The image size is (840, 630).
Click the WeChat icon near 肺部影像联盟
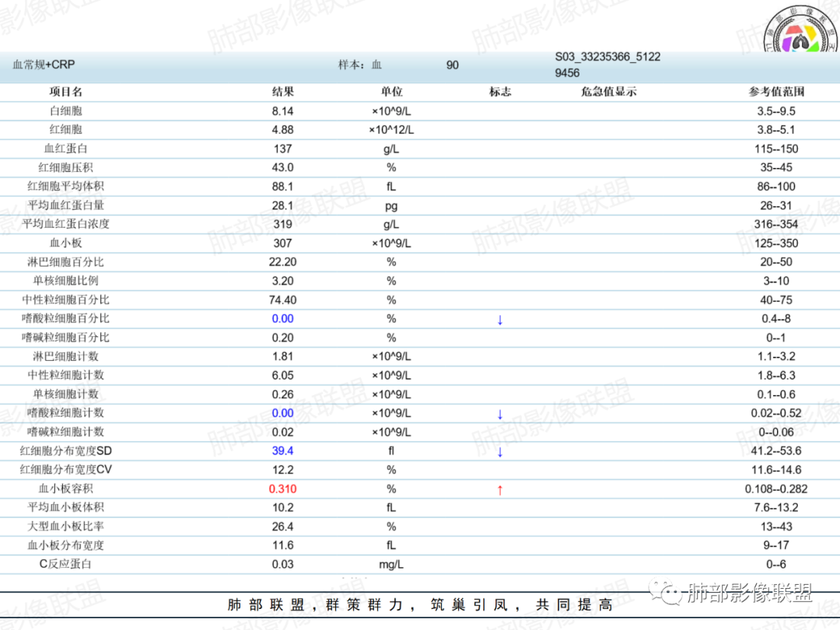pos(665,593)
